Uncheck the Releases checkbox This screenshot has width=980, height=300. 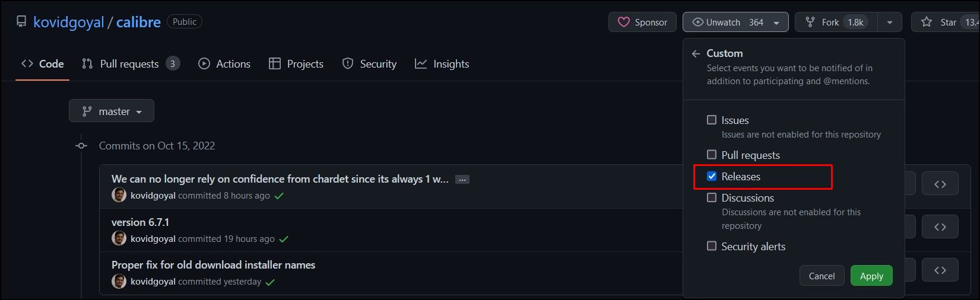[x=712, y=176]
